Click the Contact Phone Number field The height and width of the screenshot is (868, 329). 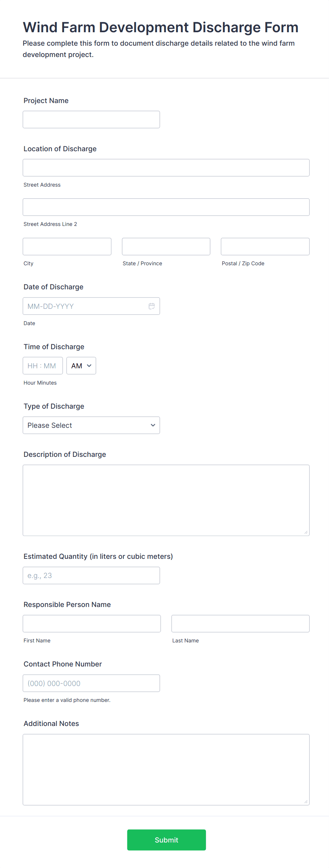[91, 683]
